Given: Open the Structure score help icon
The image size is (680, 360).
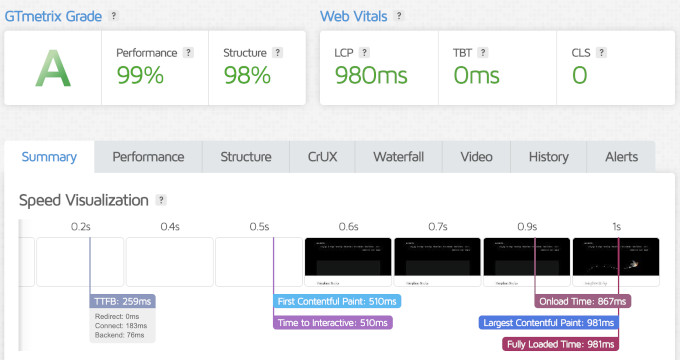Looking at the screenshot, I should (x=278, y=52).
